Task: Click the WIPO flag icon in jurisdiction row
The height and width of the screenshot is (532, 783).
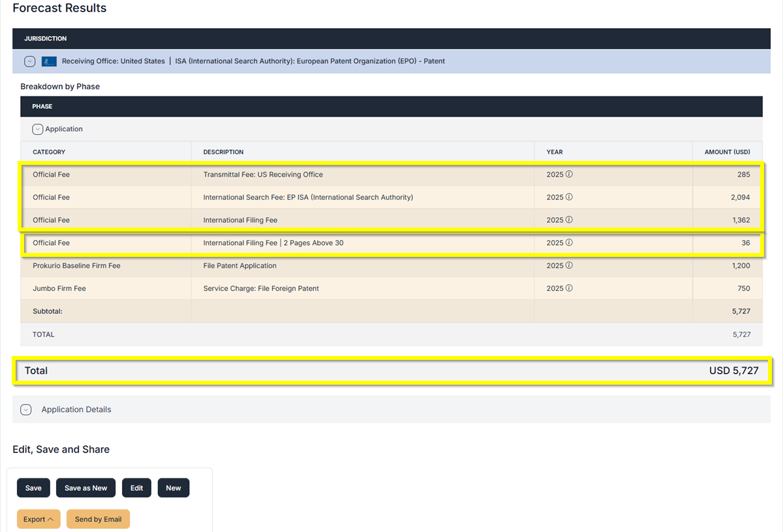Action: coord(49,61)
